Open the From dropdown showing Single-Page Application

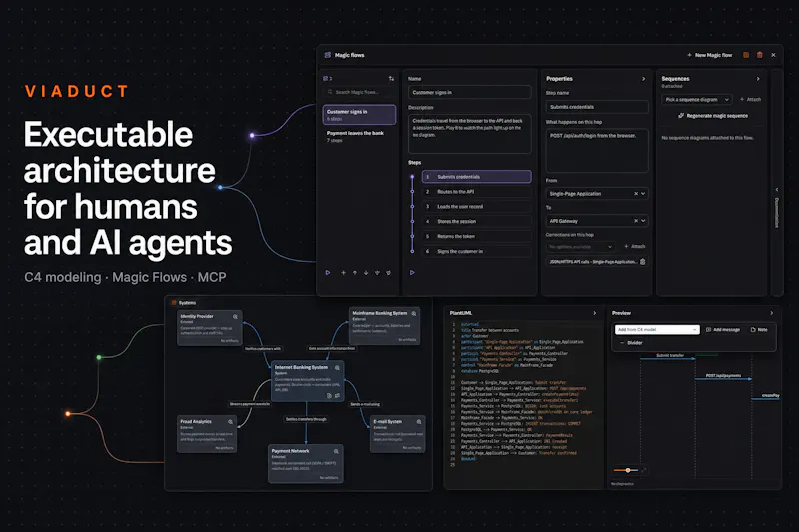pyautogui.click(x=596, y=194)
